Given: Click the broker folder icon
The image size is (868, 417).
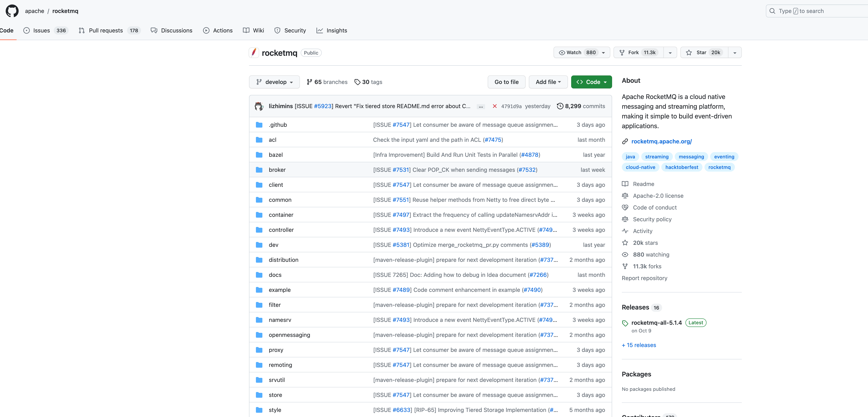Looking at the screenshot, I should [x=259, y=170].
